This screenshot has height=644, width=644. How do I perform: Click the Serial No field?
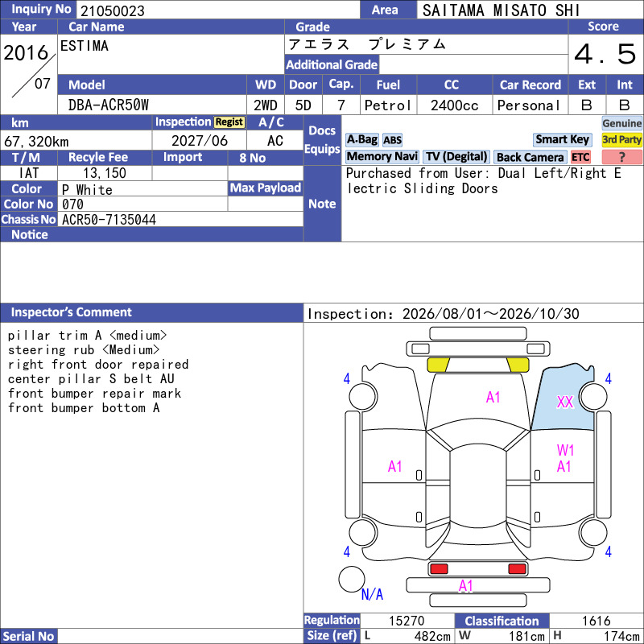(x=180, y=636)
